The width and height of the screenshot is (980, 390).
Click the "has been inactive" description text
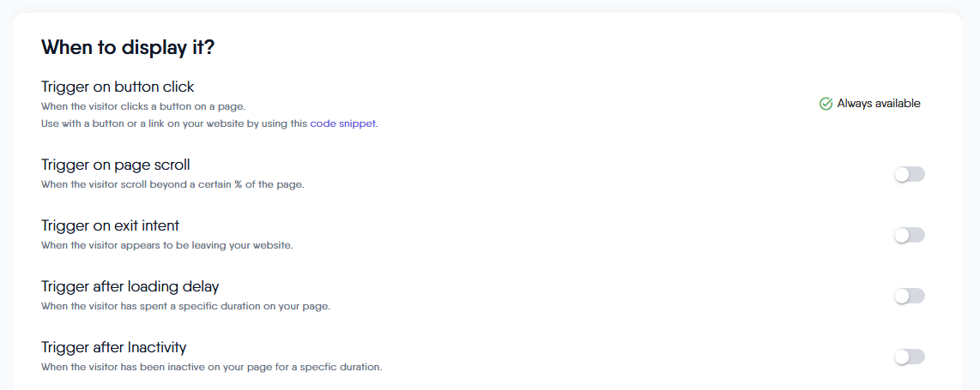coord(211,367)
